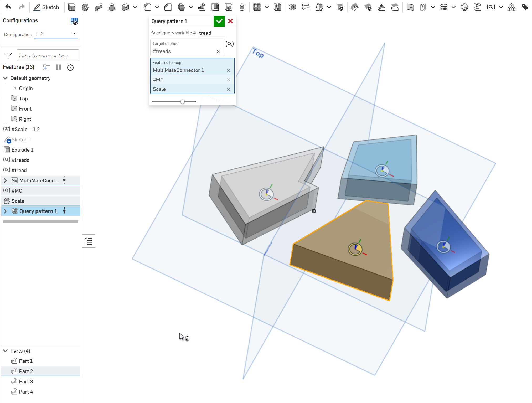Expand the MultiMateConnector feature

pyautogui.click(x=5, y=180)
